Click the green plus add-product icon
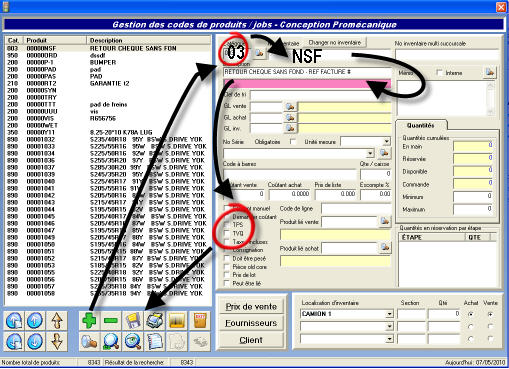 pos(89,321)
